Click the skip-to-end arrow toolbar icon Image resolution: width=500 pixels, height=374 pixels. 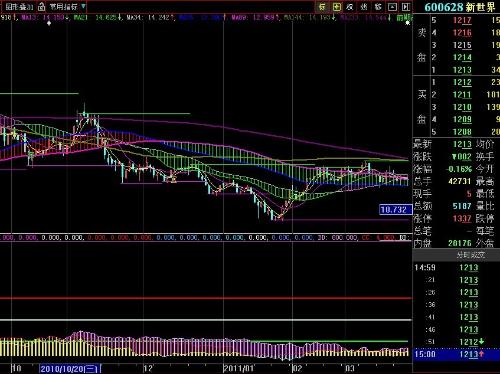pyautogui.click(x=405, y=7)
